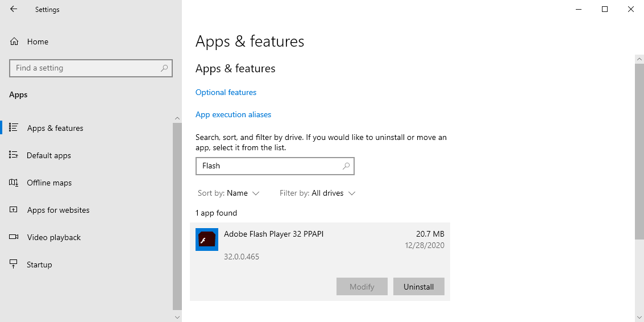Open App execution aliases link

pyautogui.click(x=233, y=114)
